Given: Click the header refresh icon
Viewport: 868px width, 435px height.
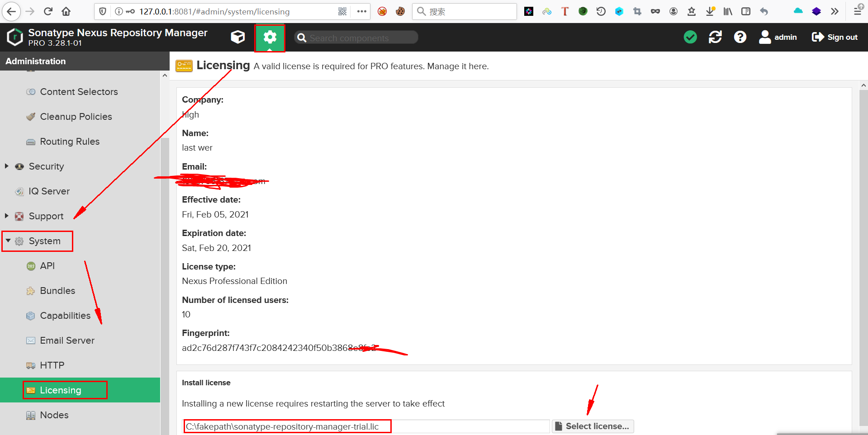Looking at the screenshot, I should 715,37.
